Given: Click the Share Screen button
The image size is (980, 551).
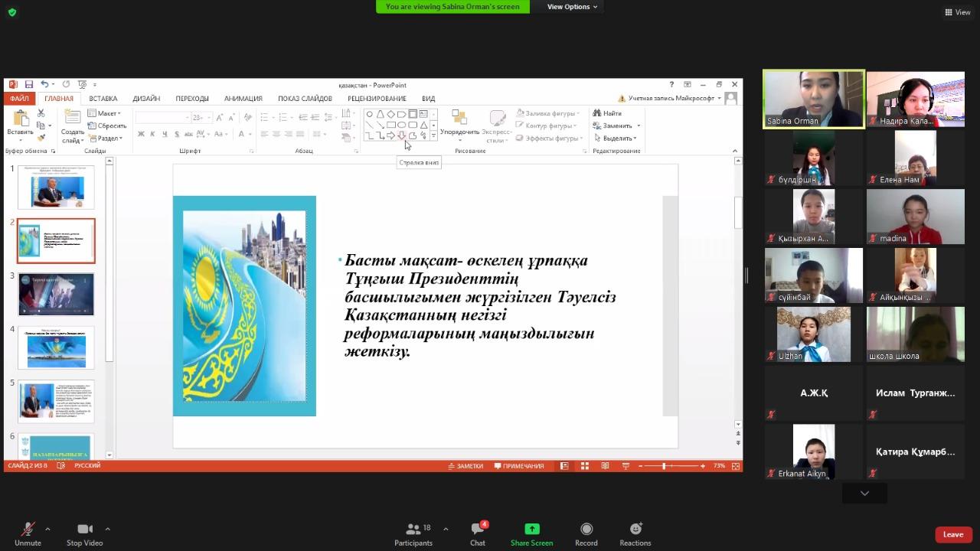Looking at the screenshot, I should [x=531, y=534].
